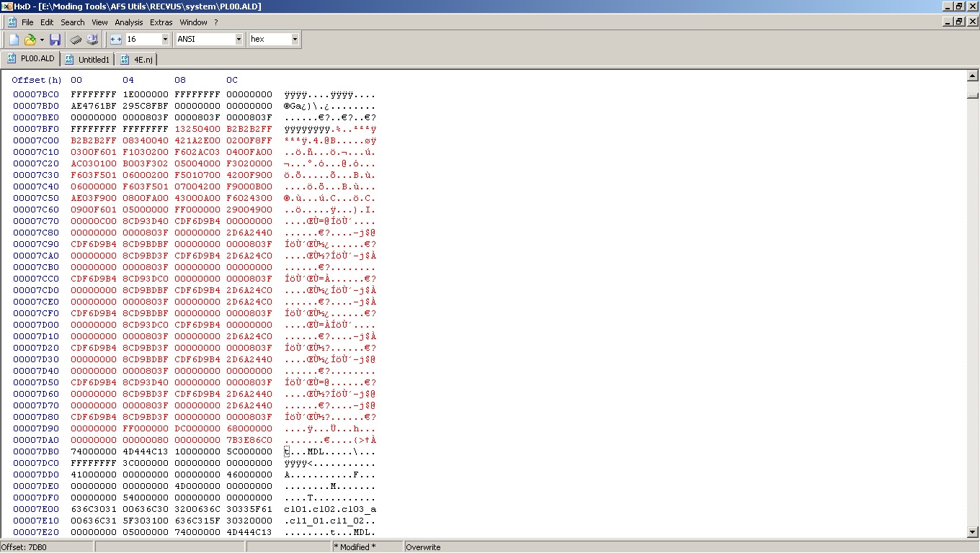Select offset row 00007D90
Image resolution: width=980 pixels, height=553 pixels.
coord(36,428)
